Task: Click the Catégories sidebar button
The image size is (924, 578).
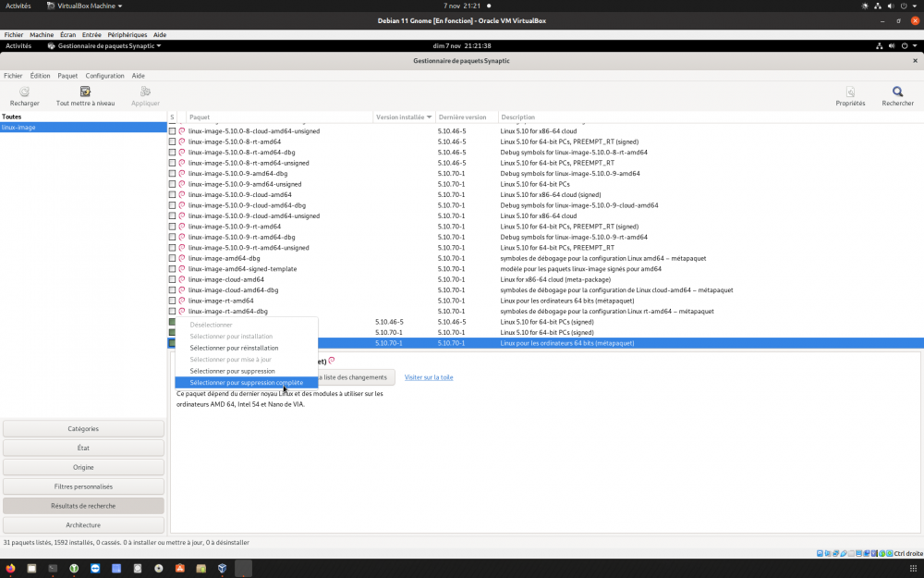Action: click(83, 428)
